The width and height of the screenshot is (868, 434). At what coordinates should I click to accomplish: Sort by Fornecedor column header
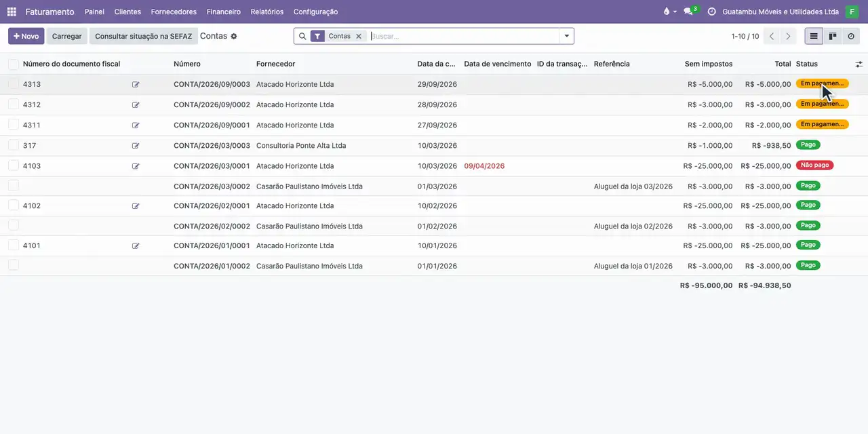pyautogui.click(x=275, y=64)
